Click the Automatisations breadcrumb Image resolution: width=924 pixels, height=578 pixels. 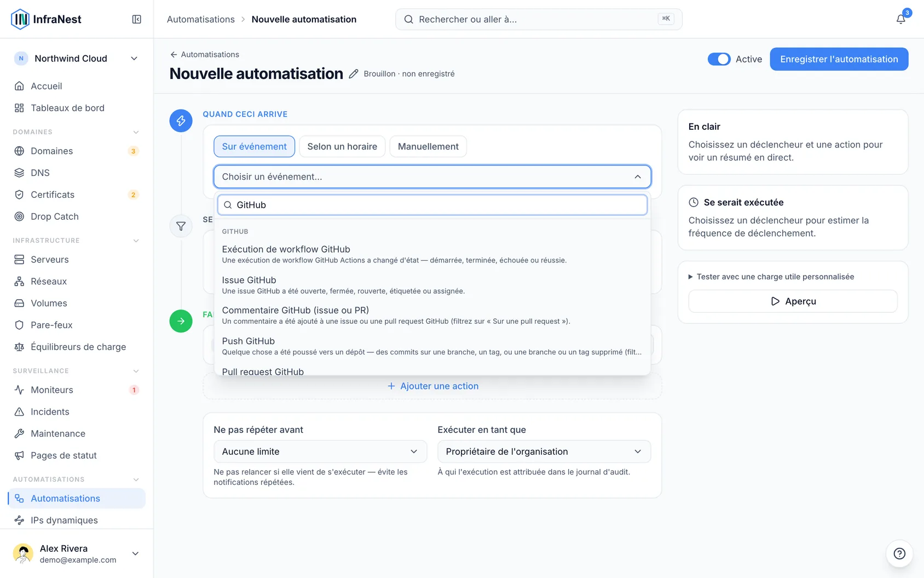tap(201, 19)
